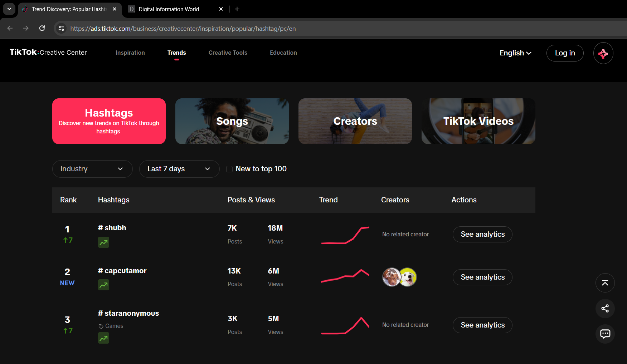
Task: Click the address bar URL field
Action: coord(183,29)
